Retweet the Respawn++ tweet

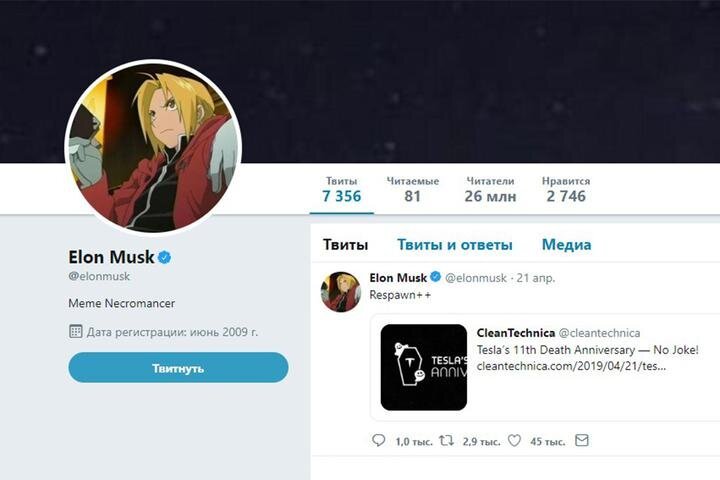pyautogui.click(x=447, y=440)
